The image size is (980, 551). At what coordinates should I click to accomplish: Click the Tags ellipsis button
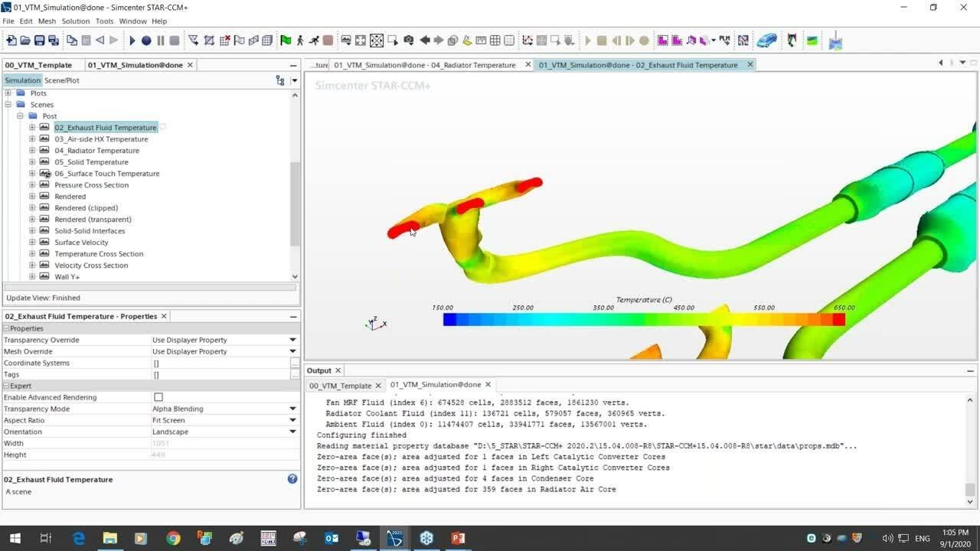295,374
